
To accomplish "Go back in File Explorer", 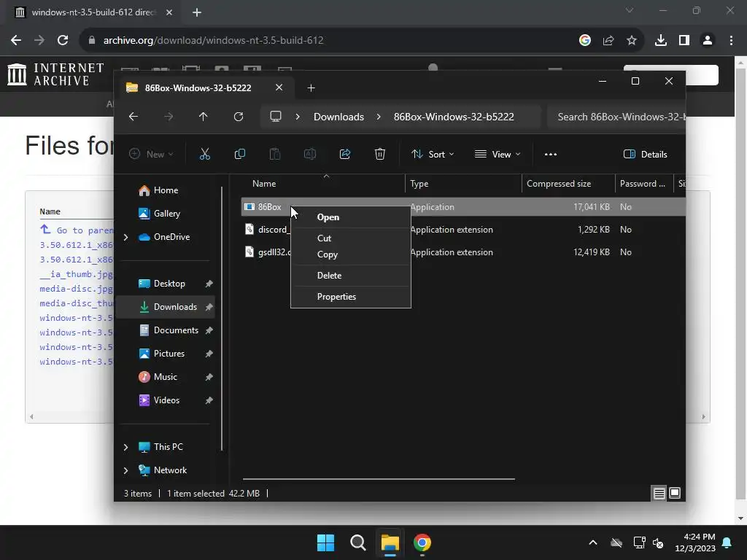I will [x=133, y=117].
